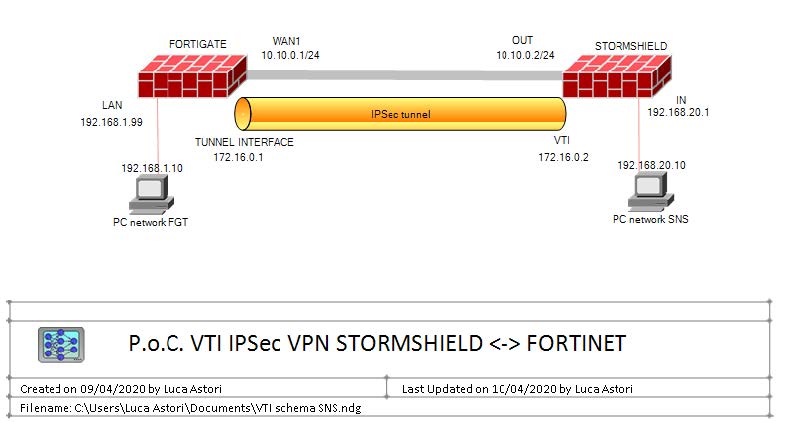Click the OUT 10.10.0.2/24 label

tap(525, 48)
